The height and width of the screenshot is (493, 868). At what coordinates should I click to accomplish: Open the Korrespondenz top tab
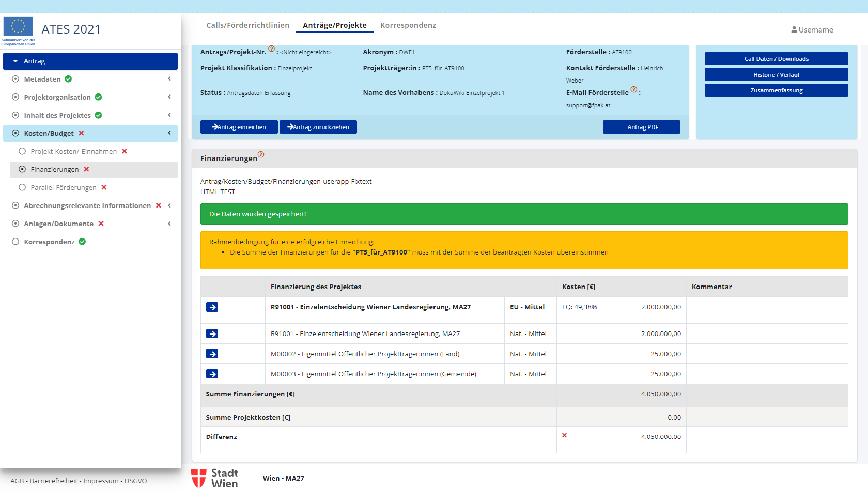click(x=408, y=25)
